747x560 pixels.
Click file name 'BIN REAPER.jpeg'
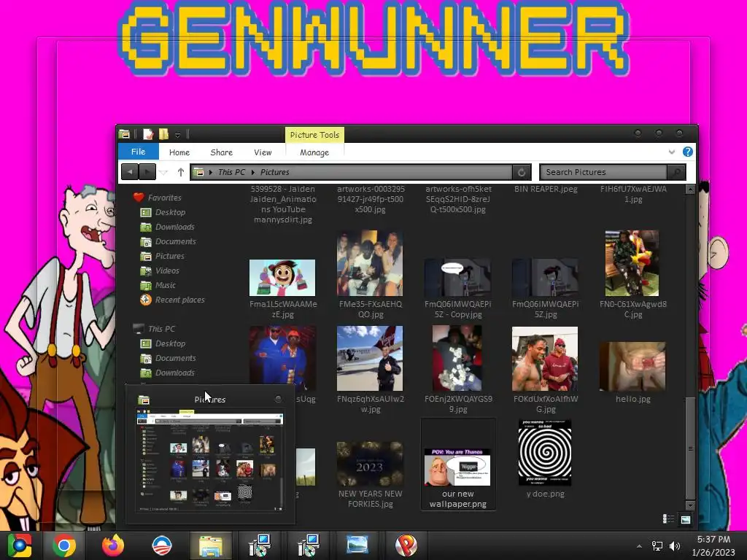(x=546, y=189)
